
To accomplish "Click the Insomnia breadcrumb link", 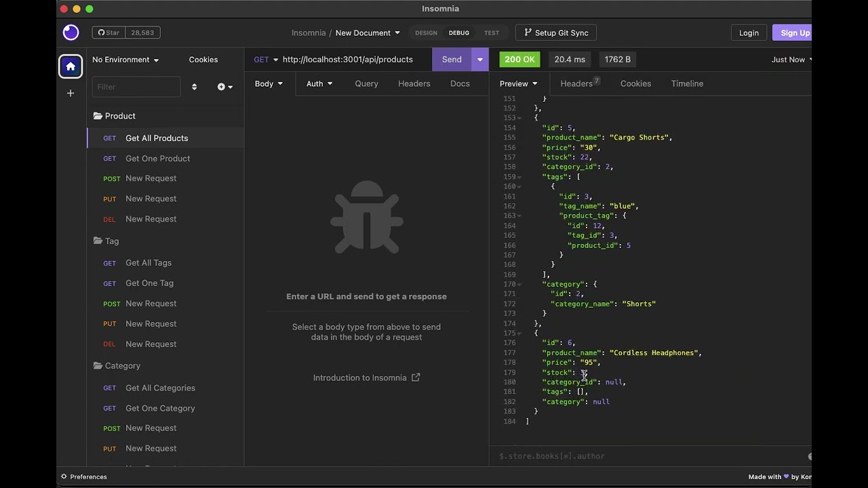I will pos(309,33).
